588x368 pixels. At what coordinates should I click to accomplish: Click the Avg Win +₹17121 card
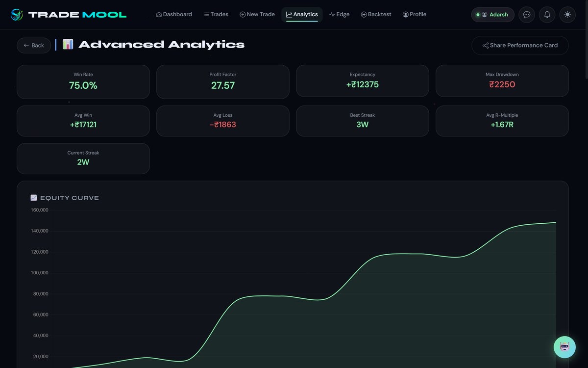(83, 121)
